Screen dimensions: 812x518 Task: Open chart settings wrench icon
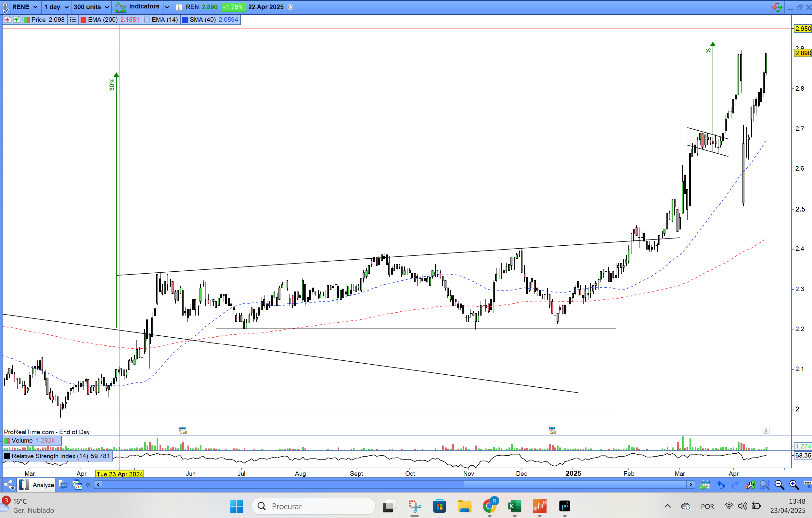point(750,485)
